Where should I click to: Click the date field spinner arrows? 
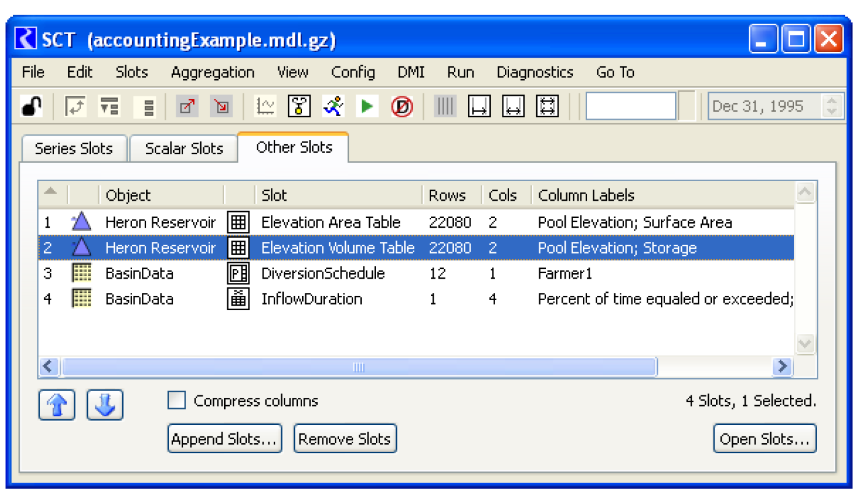pos(831,107)
